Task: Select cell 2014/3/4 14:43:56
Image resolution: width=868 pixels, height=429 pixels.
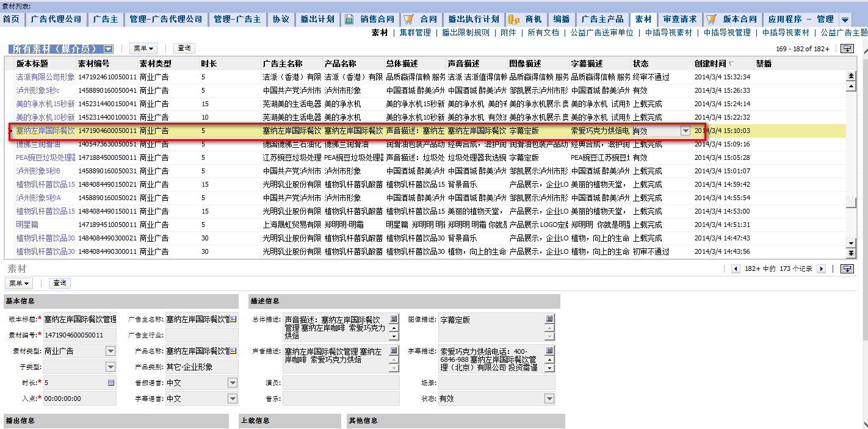Action: pos(722,251)
